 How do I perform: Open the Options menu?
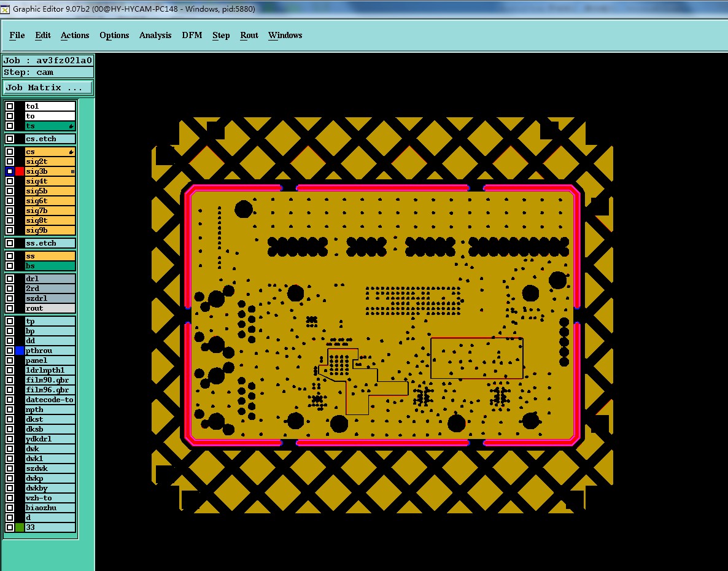coord(114,35)
